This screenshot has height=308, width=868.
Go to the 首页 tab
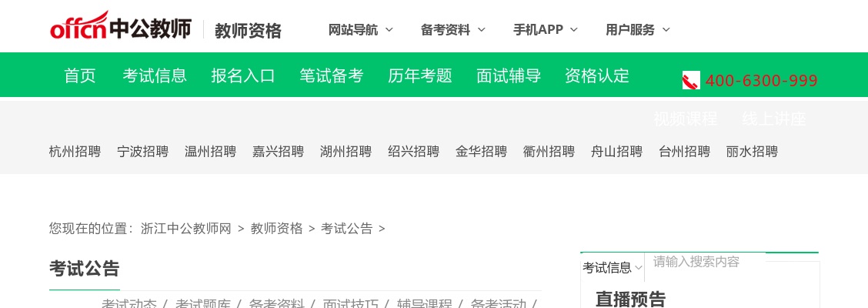point(80,75)
